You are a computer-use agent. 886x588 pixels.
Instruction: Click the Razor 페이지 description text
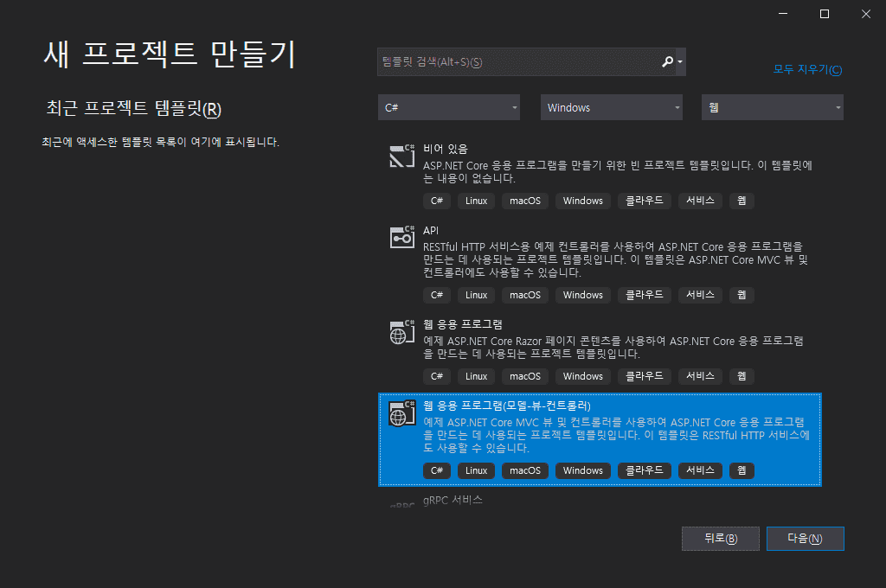(x=613, y=348)
